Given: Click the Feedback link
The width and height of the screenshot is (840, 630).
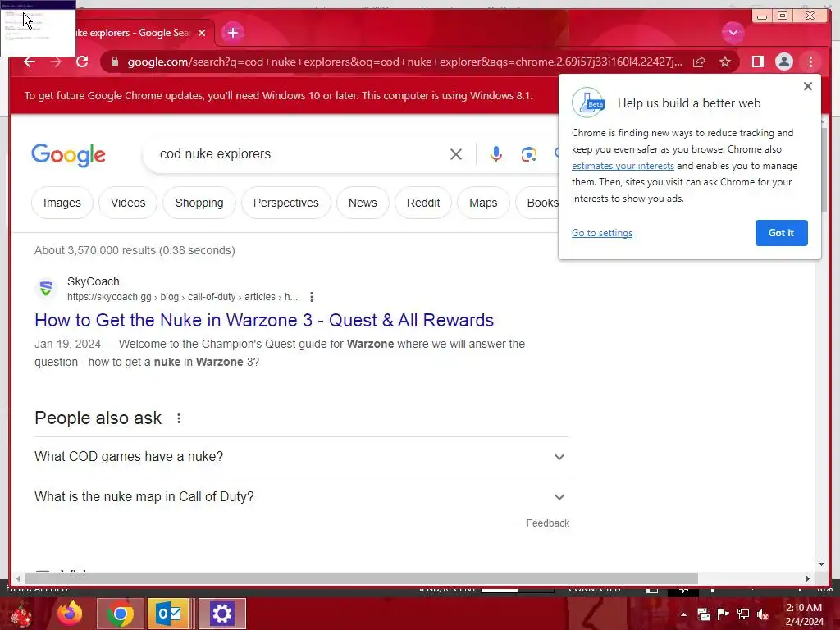Looking at the screenshot, I should [x=547, y=523].
